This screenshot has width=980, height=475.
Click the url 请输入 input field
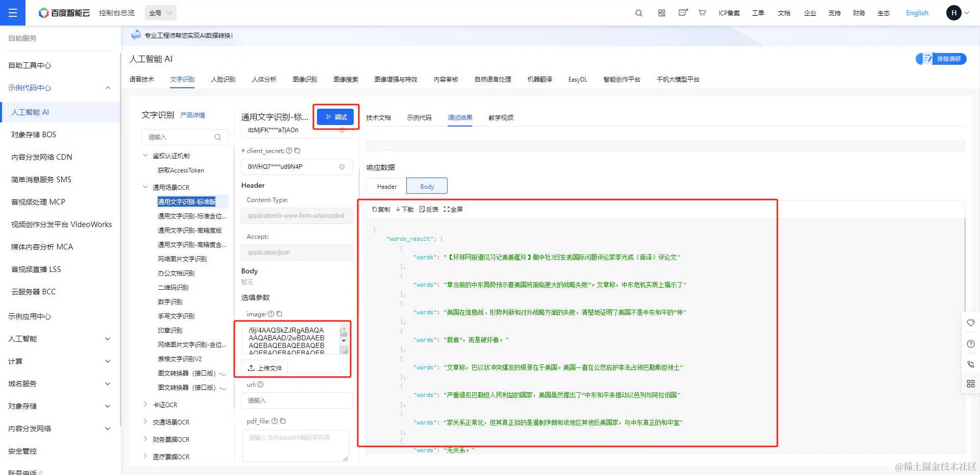297,401
